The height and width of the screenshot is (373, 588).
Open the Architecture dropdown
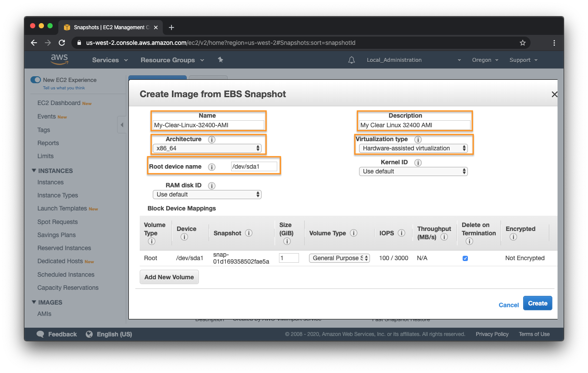(x=207, y=148)
